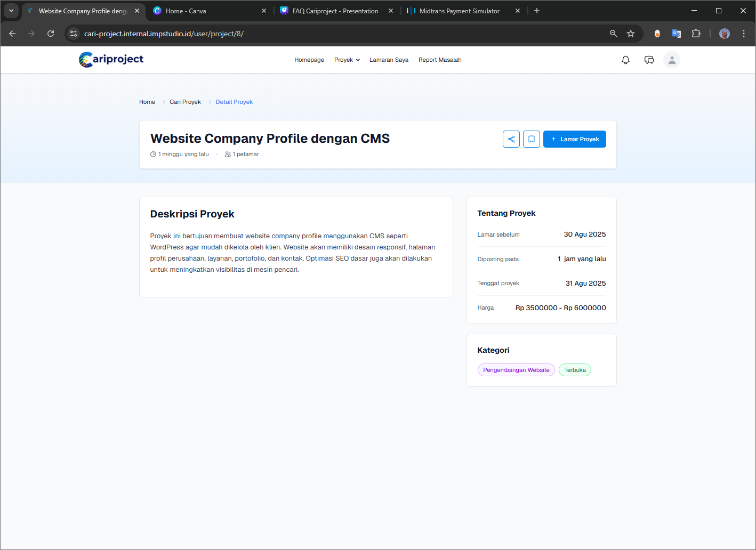The height and width of the screenshot is (550, 756).
Task: Click the user profile avatar icon
Action: click(x=671, y=60)
